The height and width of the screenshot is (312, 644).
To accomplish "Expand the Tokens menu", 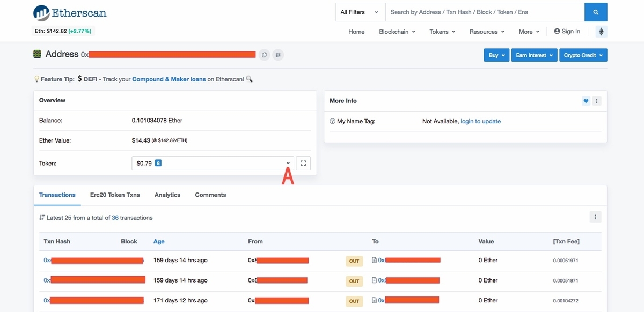I will [x=442, y=32].
